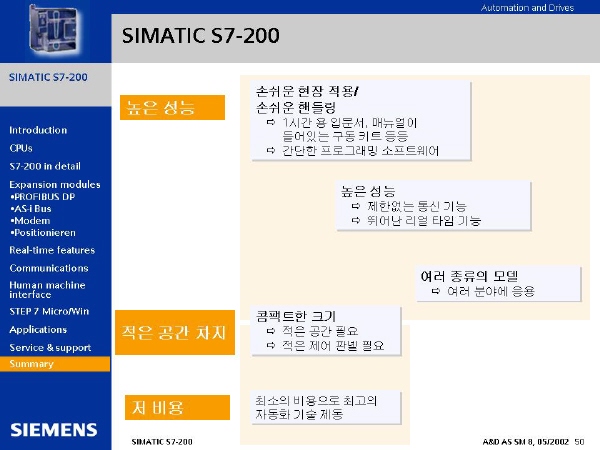Select the Positionieren sub-item
The image size is (600, 450).
43,233
